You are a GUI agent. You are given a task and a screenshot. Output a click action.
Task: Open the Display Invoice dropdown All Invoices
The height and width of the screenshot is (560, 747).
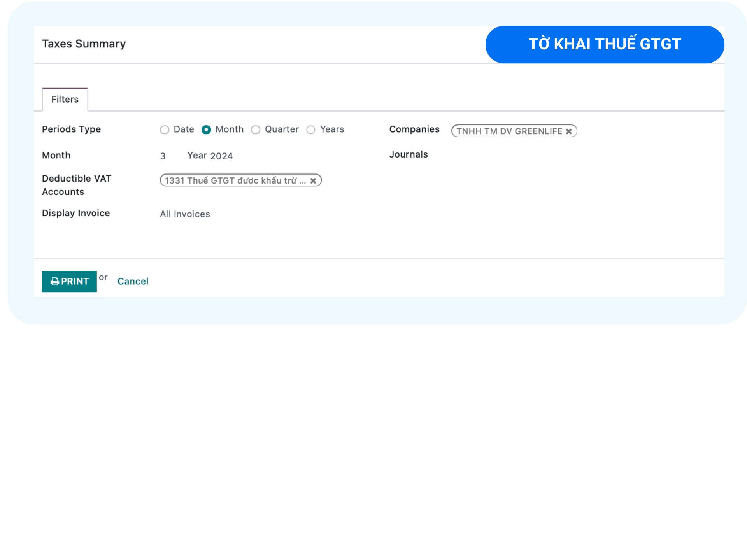185,214
